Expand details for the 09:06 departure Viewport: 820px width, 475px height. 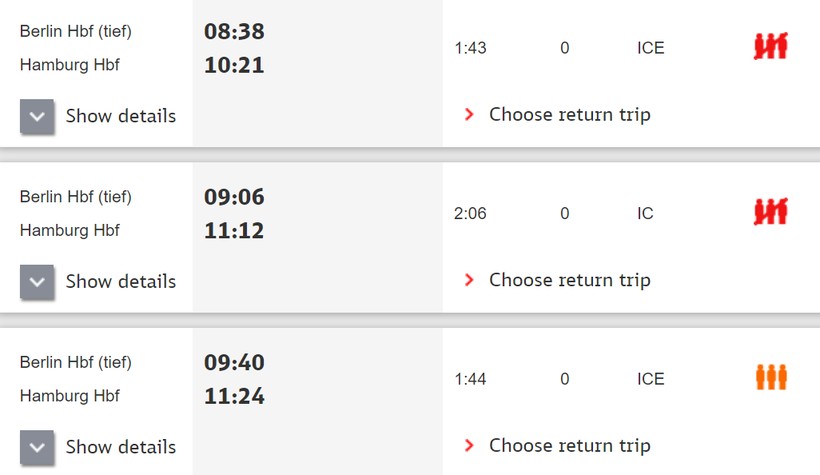tap(37, 282)
